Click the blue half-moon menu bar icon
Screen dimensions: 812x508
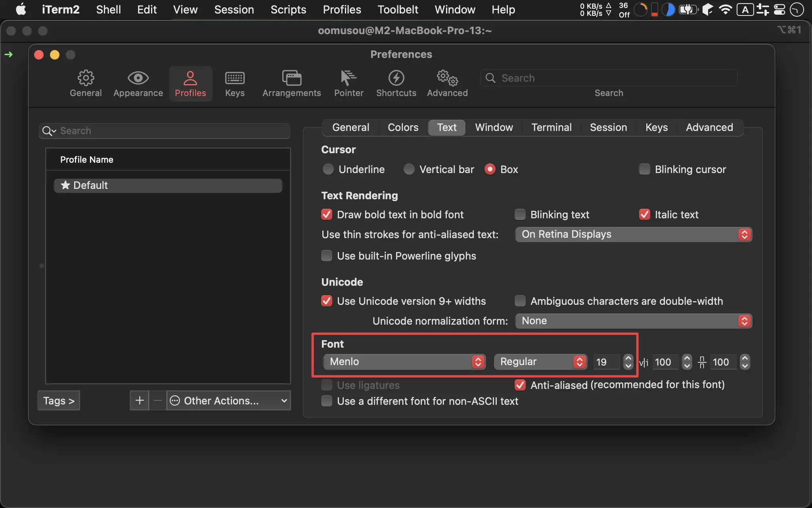[x=668, y=10]
